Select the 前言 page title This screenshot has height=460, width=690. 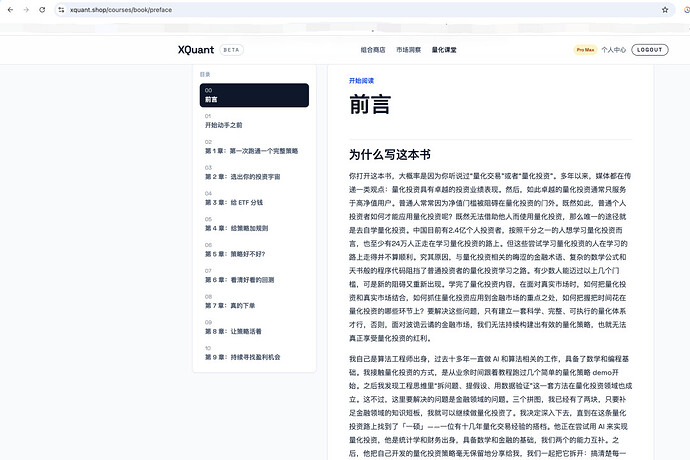[x=370, y=105]
